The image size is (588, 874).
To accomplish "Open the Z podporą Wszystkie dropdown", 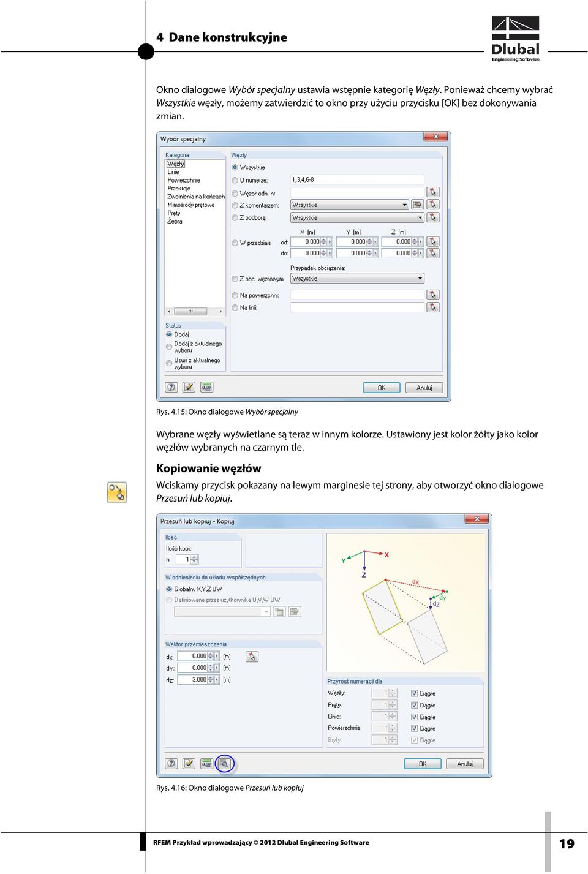I will click(357, 217).
